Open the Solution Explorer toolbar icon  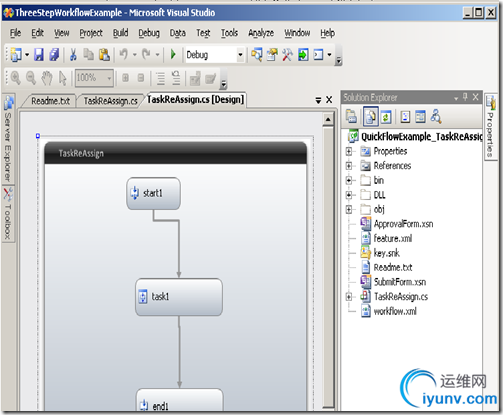[x=256, y=55]
